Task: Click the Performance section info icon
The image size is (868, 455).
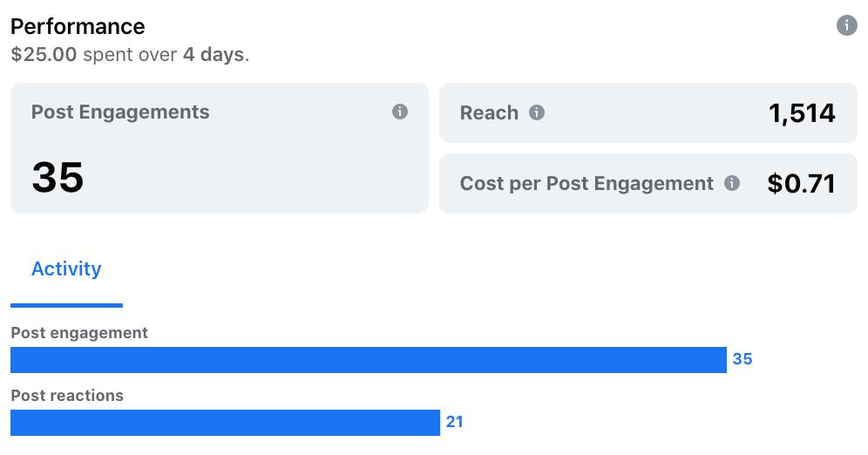Action: (x=846, y=25)
